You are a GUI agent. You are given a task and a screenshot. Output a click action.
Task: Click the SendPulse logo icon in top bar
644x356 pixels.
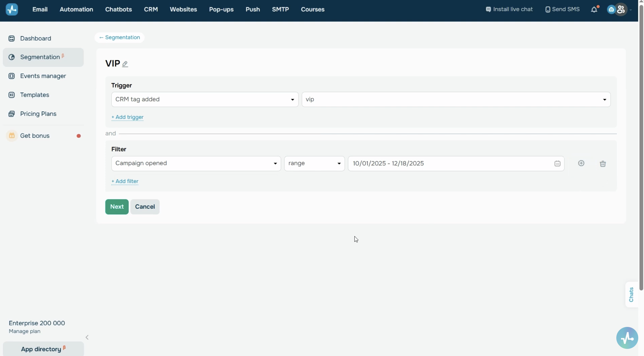12,9
